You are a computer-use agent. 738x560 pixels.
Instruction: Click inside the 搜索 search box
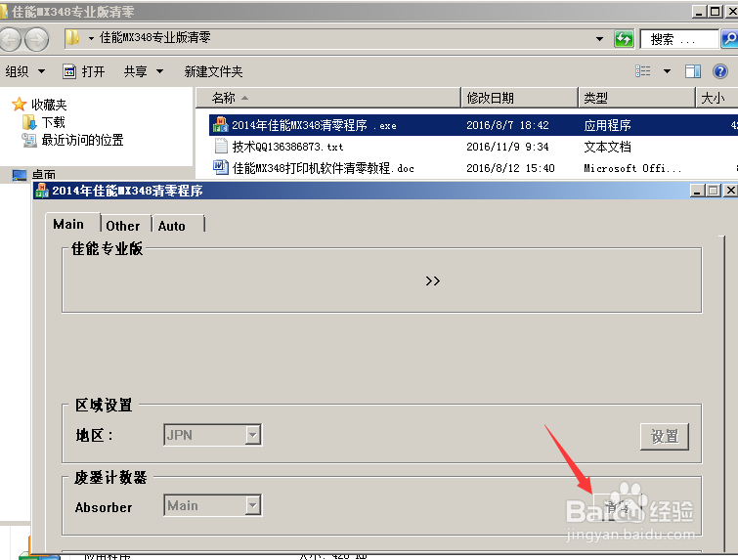click(679, 39)
